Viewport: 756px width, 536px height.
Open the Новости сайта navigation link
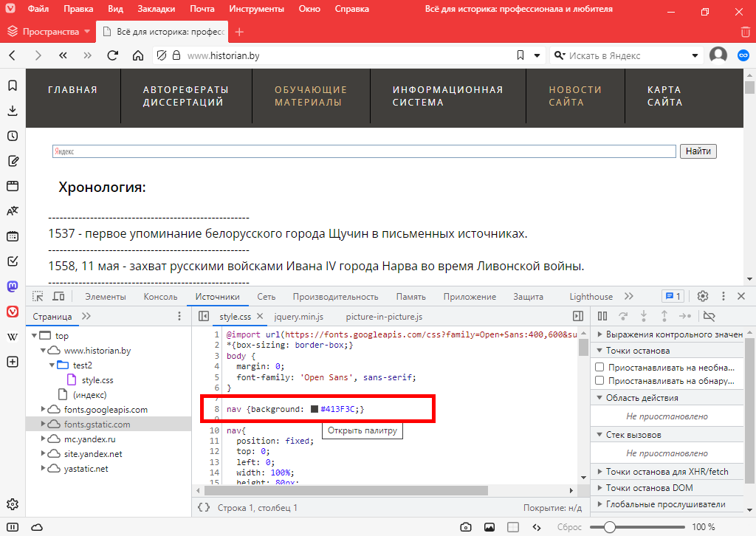(575, 96)
